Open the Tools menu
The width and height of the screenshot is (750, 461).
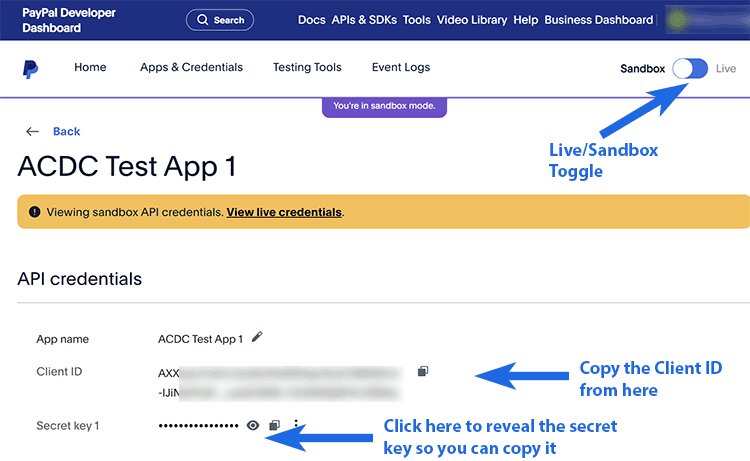click(x=417, y=20)
